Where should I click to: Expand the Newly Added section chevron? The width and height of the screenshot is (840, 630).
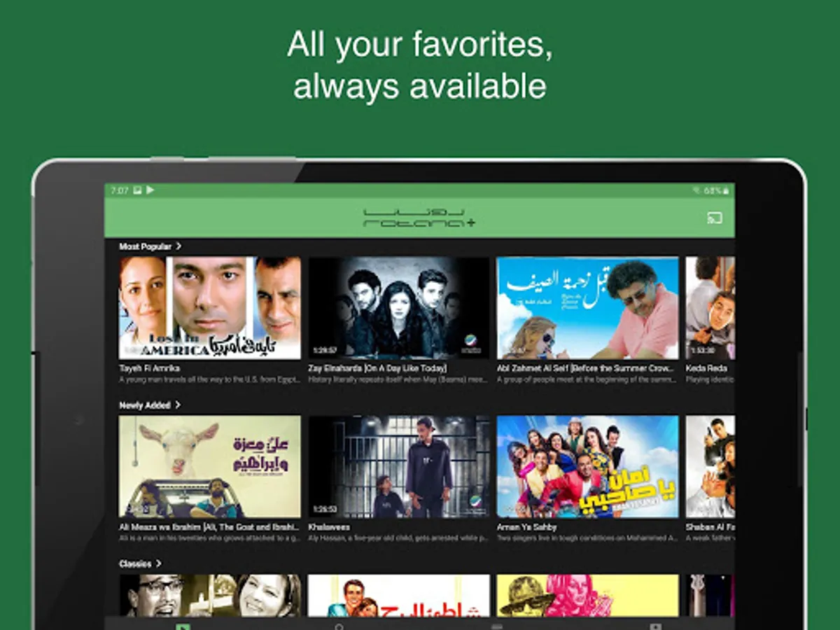(178, 405)
